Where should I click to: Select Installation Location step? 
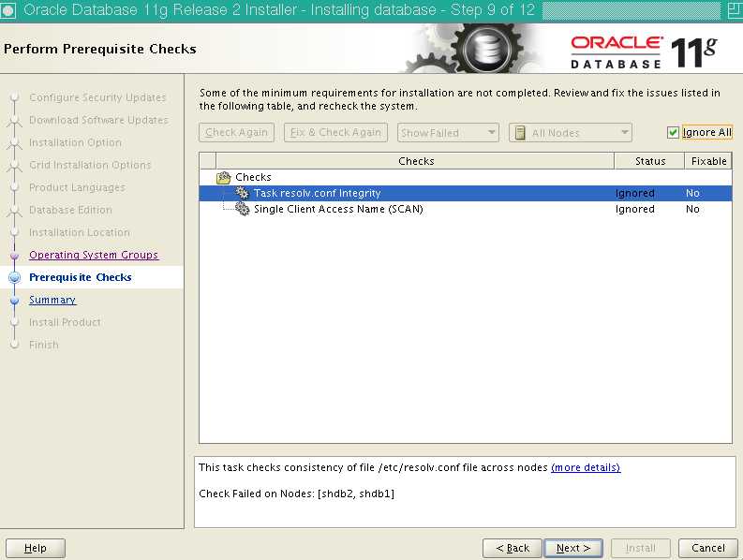point(79,232)
